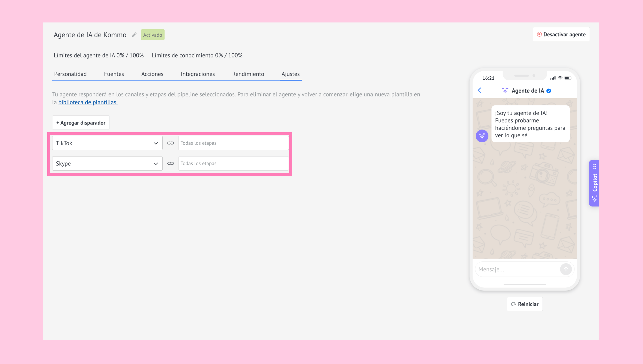The height and width of the screenshot is (364, 643).
Task: Tap the back arrow in phone preview
Action: [x=479, y=91]
